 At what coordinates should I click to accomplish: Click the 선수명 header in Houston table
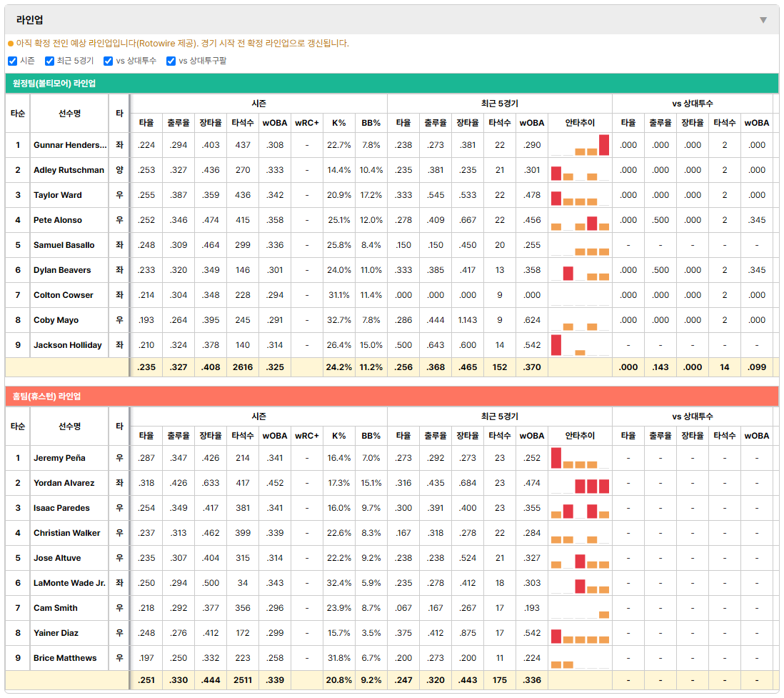point(69,427)
